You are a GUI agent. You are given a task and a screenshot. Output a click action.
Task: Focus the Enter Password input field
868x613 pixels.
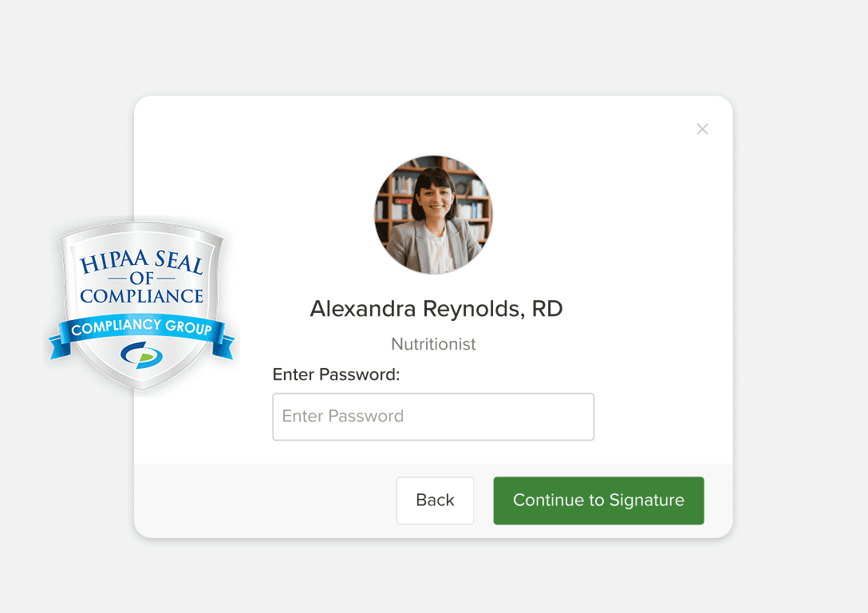(x=433, y=417)
